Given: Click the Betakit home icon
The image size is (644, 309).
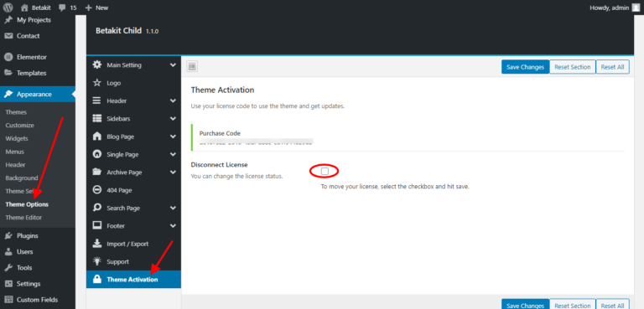Looking at the screenshot, I should coord(24,8).
